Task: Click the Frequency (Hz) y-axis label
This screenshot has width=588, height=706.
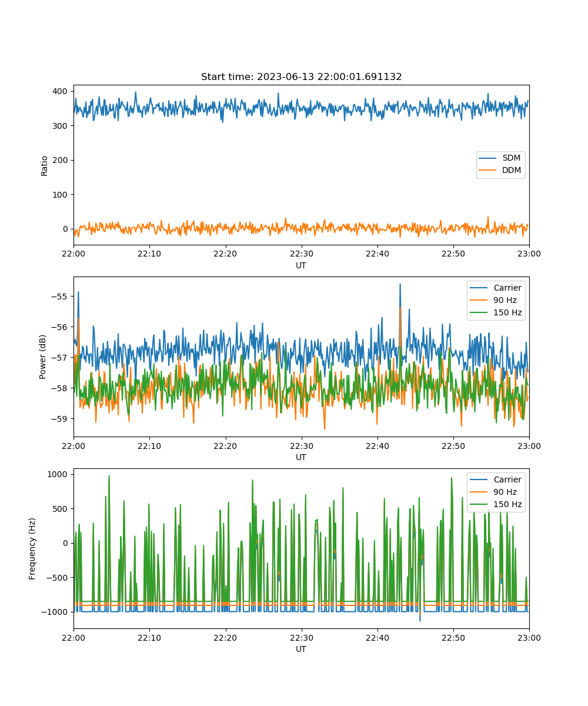Action: point(32,548)
